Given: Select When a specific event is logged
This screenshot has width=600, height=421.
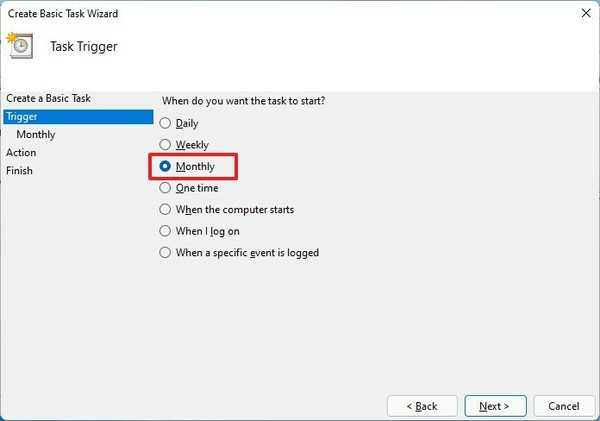Looking at the screenshot, I should [166, 253].
